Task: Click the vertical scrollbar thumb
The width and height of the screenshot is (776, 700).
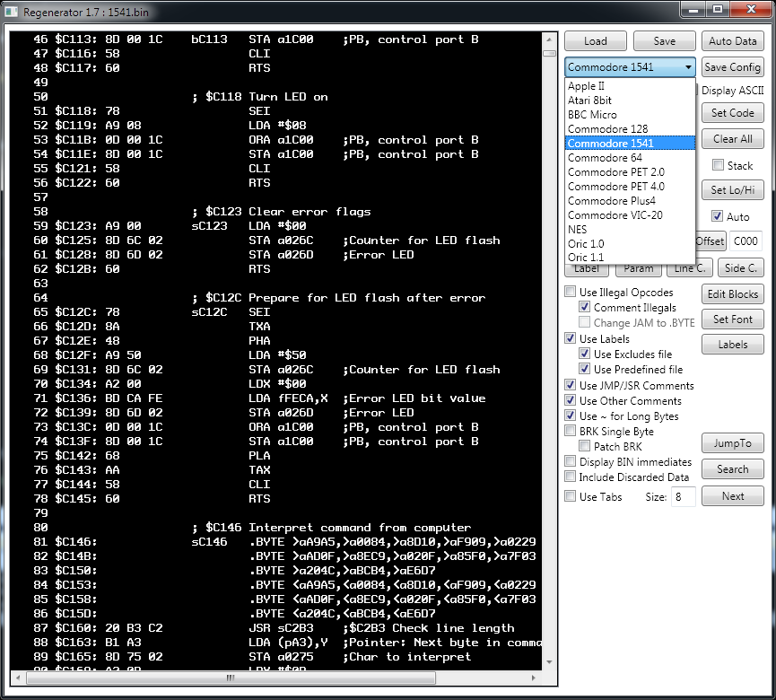Action: click(x=549, y=53)
